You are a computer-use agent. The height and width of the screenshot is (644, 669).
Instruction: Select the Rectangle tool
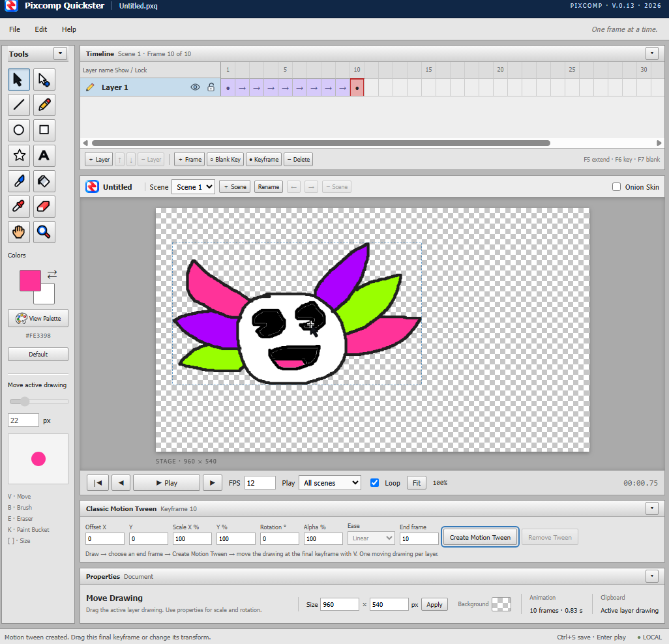pos(44,130)
